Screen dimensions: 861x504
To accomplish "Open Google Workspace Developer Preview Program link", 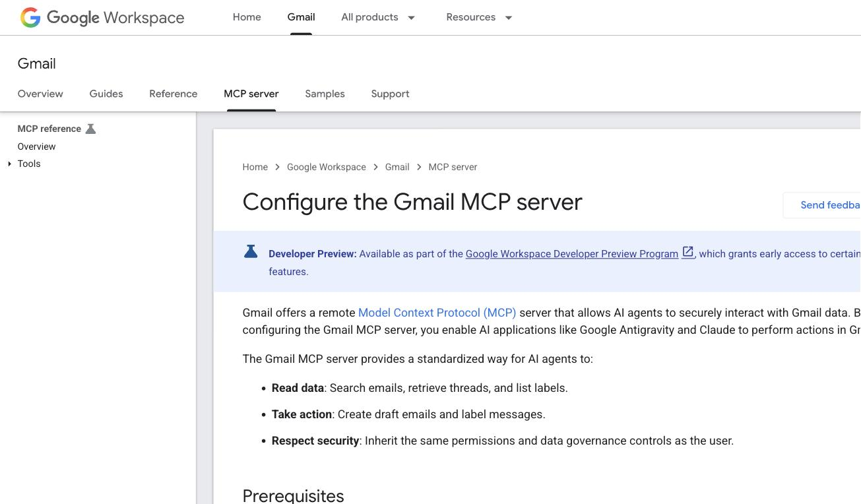I will tap(572, 254).
